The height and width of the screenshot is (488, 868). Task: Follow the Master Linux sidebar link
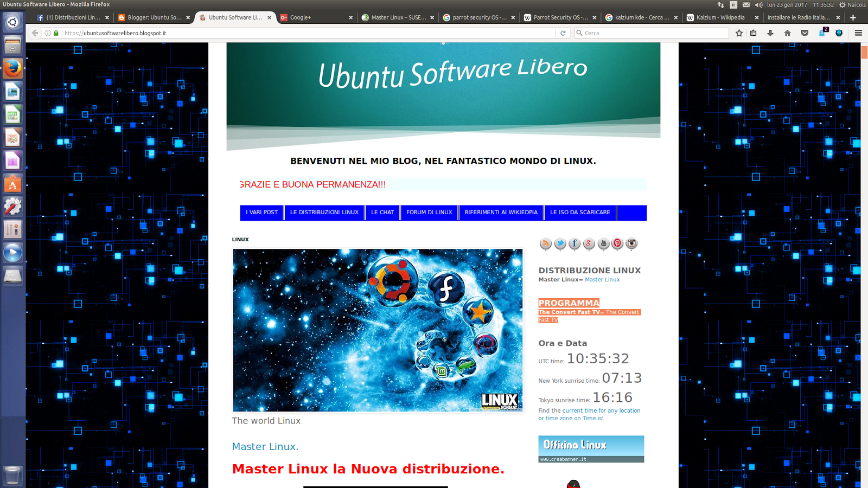[x=602, y=280]
